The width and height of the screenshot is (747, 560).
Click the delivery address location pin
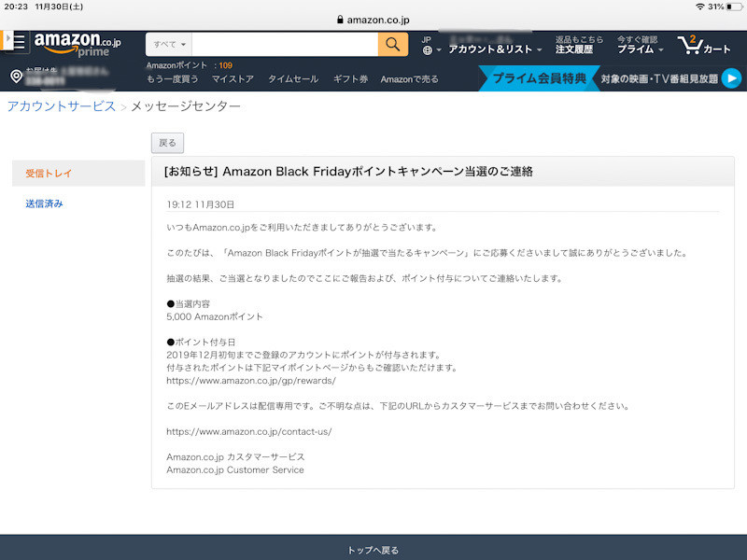point(16,77)
